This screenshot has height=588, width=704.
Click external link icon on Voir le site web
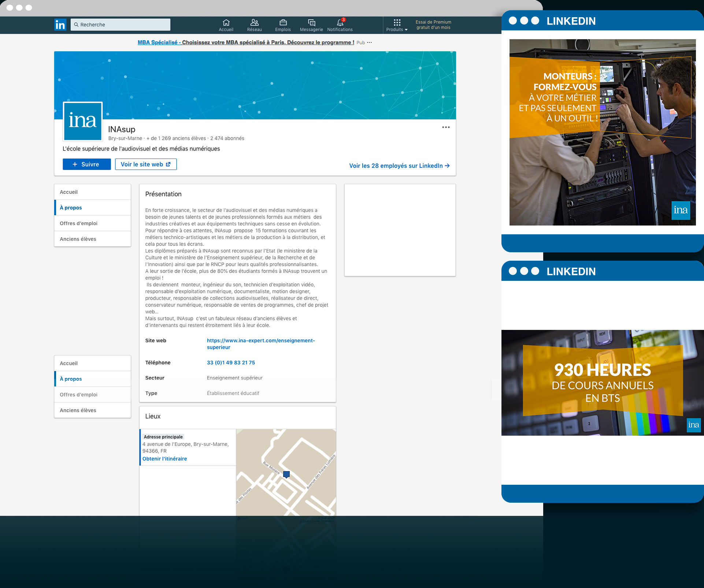click(x=168, y=164)
